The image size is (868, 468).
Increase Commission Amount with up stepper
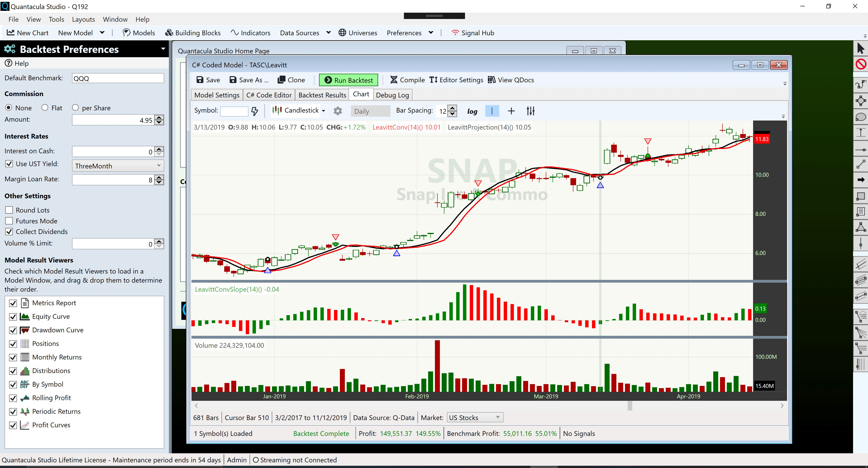point(159,118)
